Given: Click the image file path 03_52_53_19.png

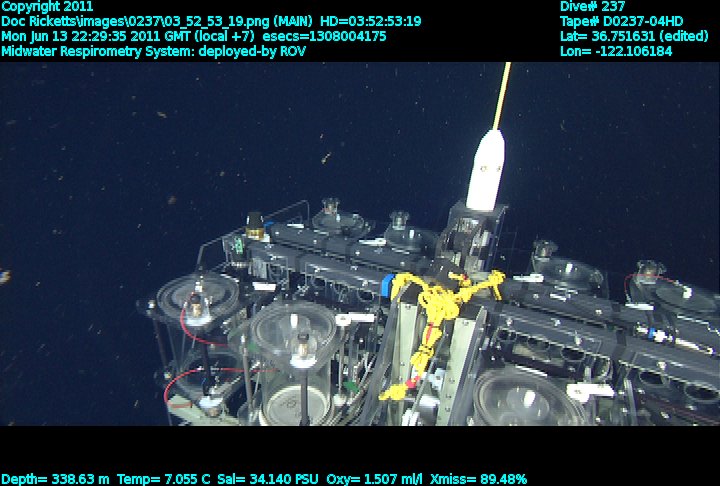Looking at the screenshot, I should pyautogui.click(x=130, y=21).
